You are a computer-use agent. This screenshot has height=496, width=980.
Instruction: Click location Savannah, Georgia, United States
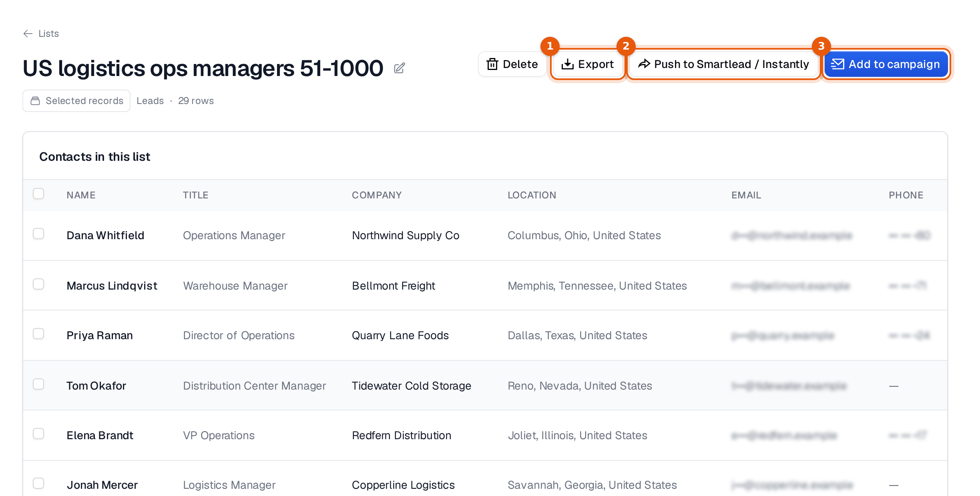coord(592,485)
